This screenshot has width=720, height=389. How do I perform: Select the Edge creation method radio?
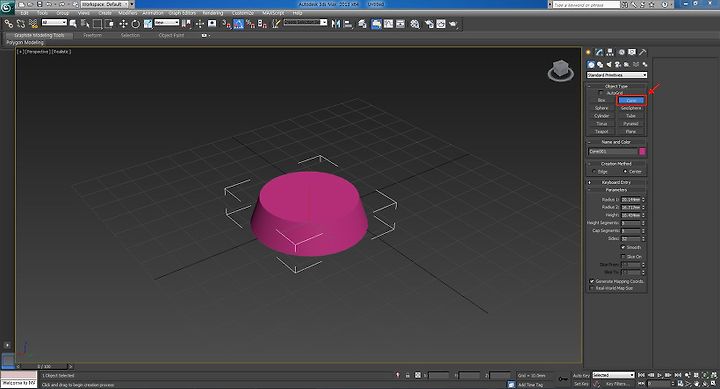click(594, 172)
